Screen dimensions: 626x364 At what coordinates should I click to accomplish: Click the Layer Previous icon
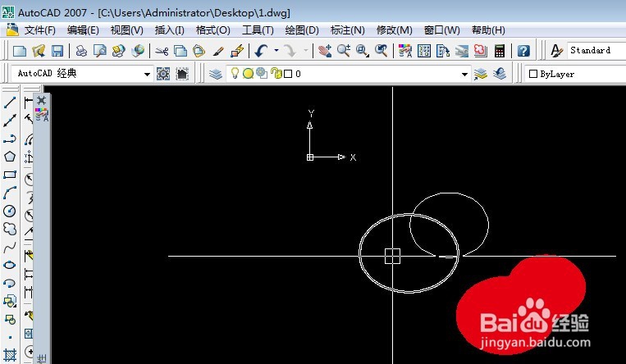500,74
